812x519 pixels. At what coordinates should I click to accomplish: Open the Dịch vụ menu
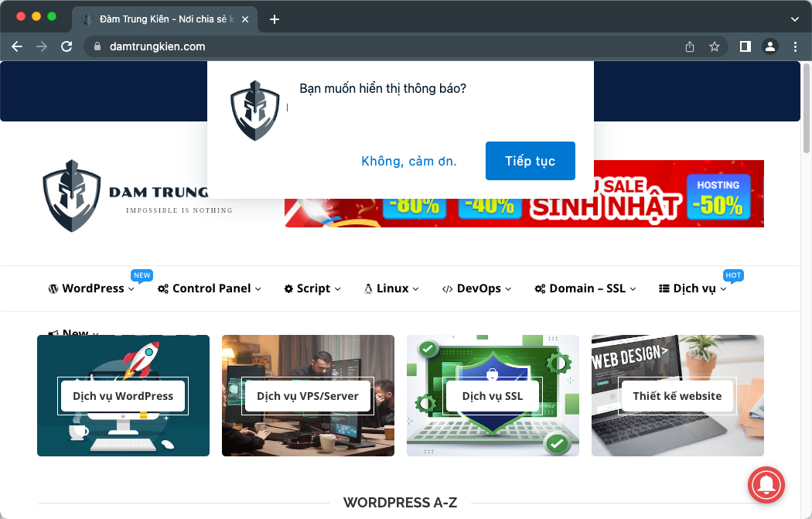tap(693, 289)
